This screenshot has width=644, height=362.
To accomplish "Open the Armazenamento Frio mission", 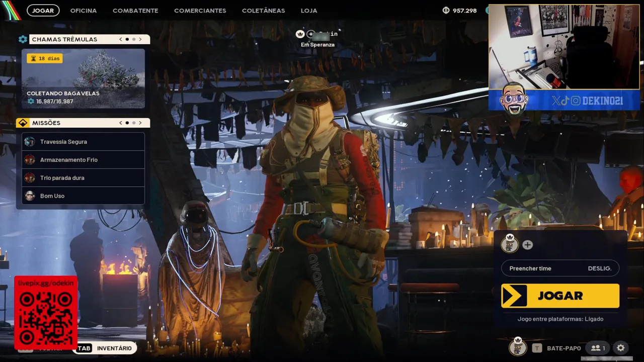I will 84,160.
